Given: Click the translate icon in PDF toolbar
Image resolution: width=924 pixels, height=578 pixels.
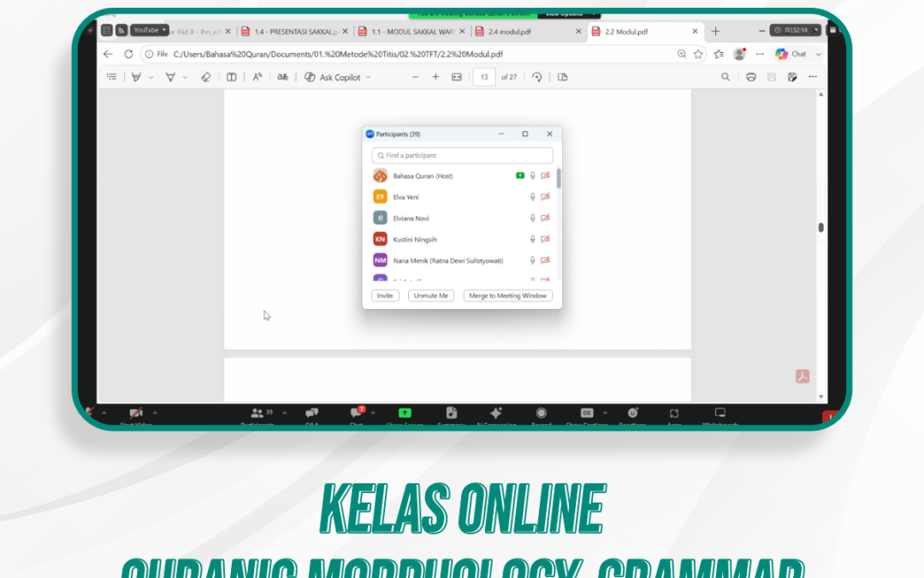Looking at the screenshot, I should point(283,77).
